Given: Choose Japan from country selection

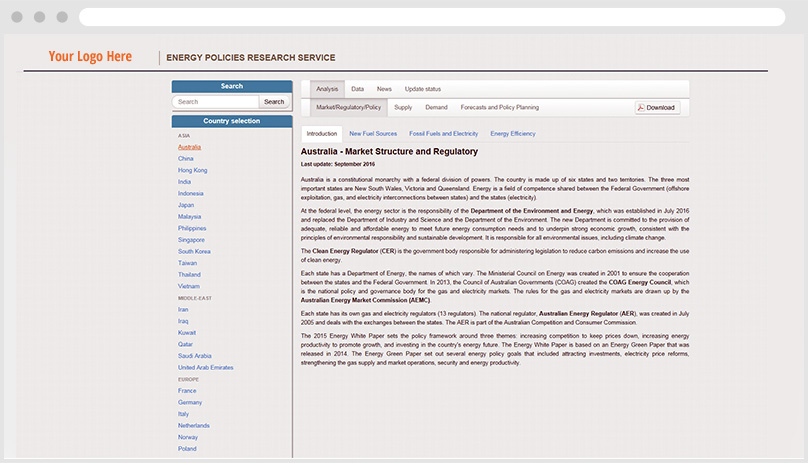Looking at the screenshot, I should 186,205.
